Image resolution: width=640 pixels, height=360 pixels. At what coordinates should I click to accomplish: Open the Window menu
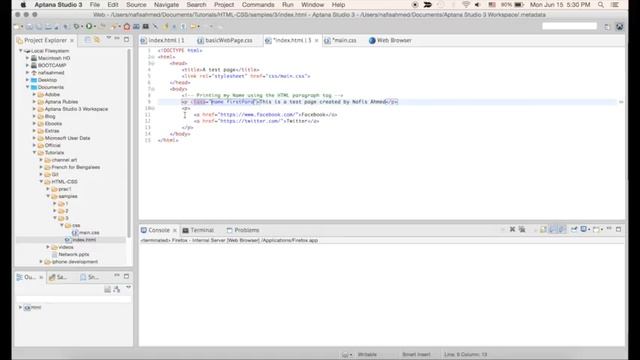(x=313, y=5)
